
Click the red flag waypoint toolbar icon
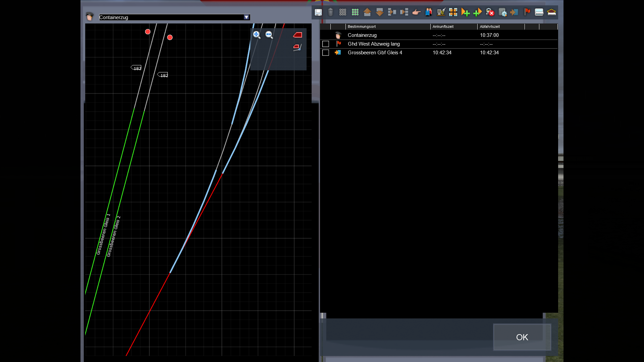527,12
